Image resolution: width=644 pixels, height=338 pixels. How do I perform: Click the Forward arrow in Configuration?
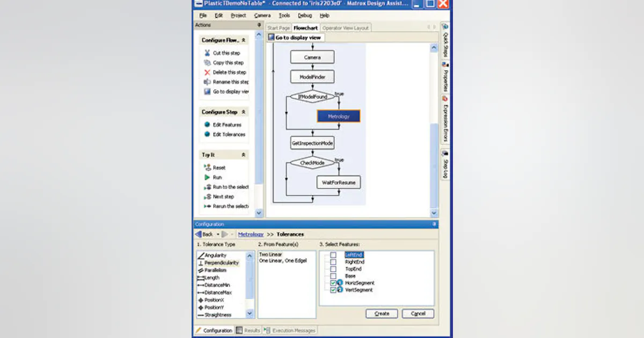pyautogui.click(x=225, y=234)
